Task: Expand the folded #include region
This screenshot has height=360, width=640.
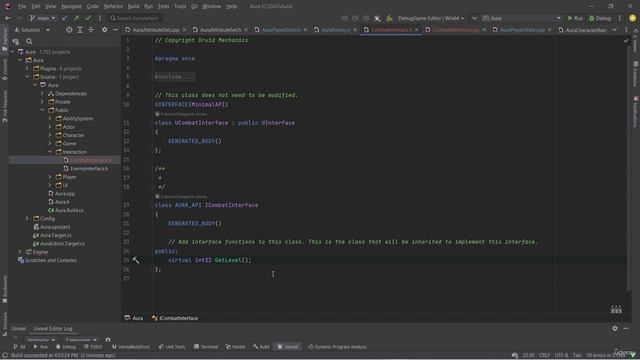Action: (175, 77)
